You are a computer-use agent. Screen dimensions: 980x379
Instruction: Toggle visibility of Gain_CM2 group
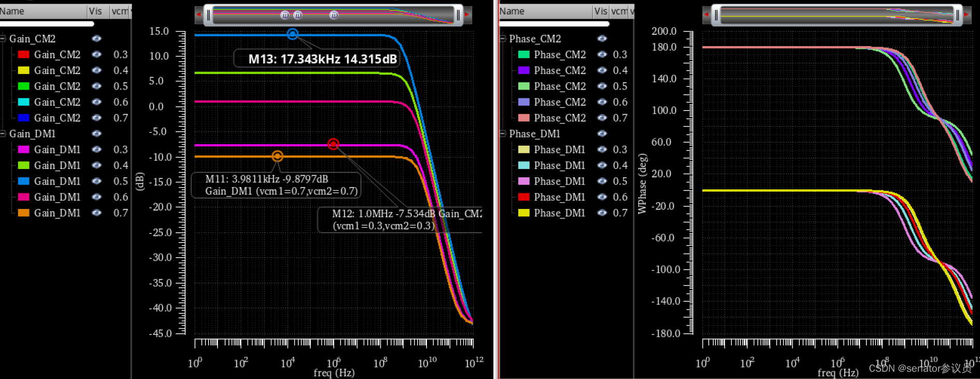point(96,38)
